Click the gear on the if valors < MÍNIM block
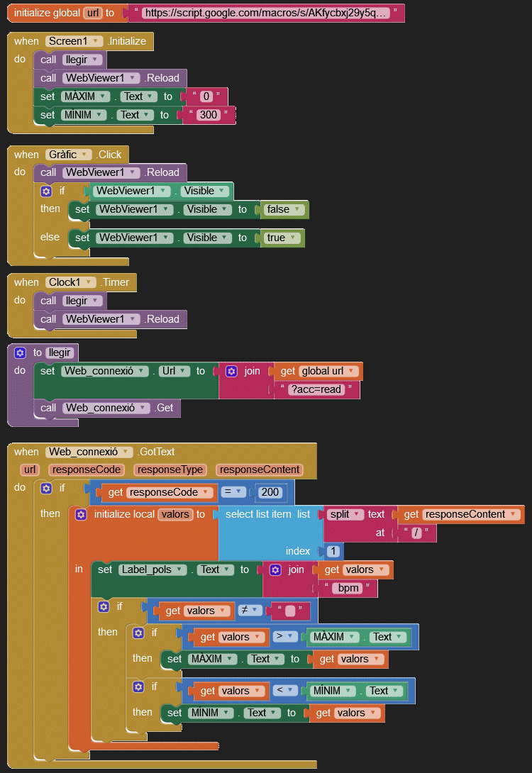 (x=138, y=686)
